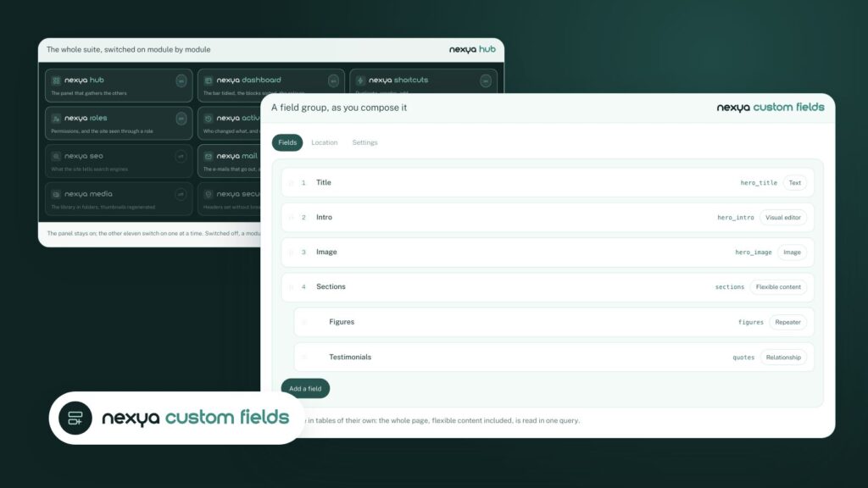
Task: Click the hero_title field key
Action: click(759, 183)
